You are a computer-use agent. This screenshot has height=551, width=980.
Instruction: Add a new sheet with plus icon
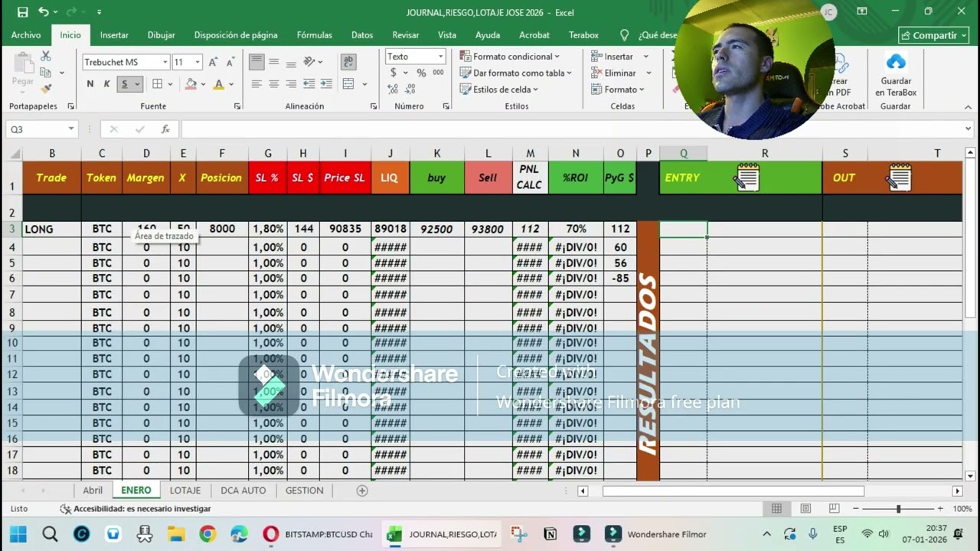(x=362, y=491)
